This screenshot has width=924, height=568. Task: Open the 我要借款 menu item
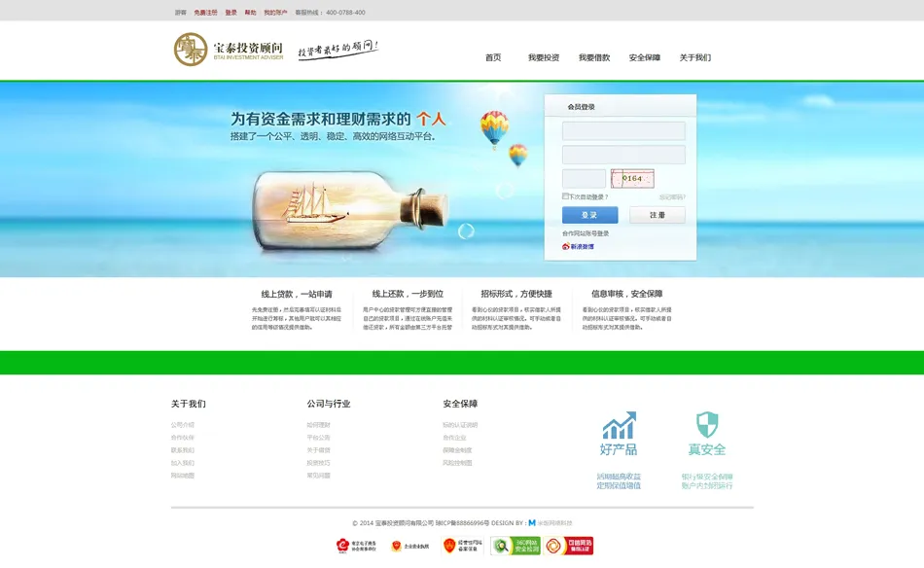pyautogui.click(x=594, y=56)
